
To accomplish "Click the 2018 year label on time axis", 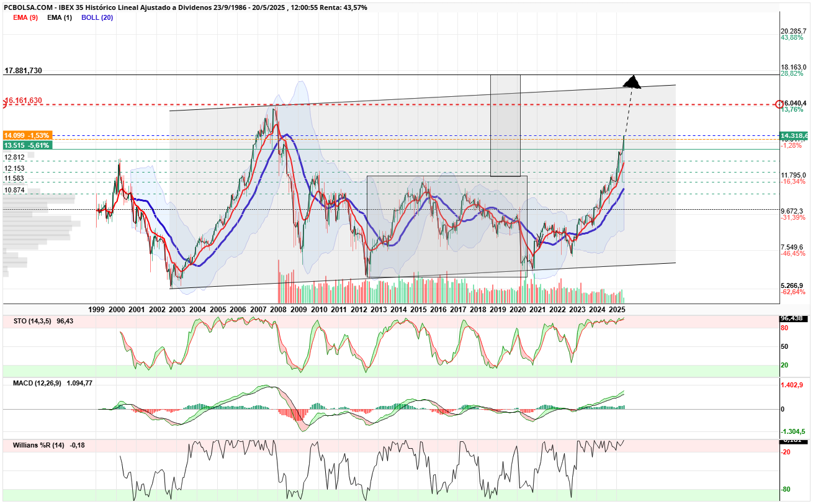I will pyautogui.click(x=478, y=309).
